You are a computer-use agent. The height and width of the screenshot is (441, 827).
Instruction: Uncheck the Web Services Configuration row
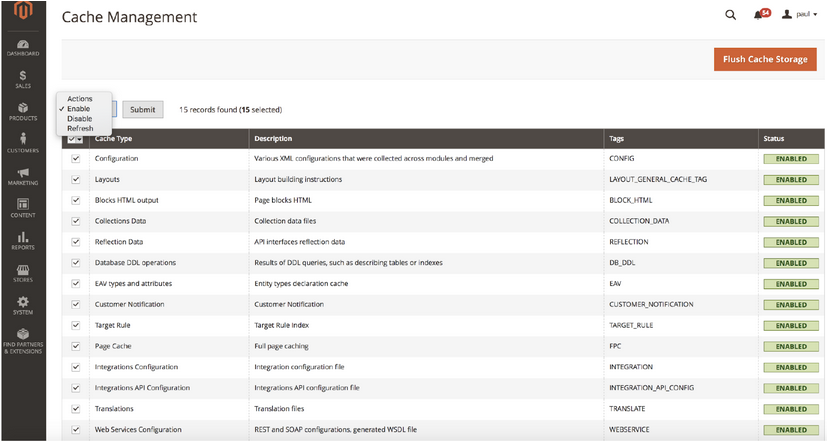tap(75, 429)
